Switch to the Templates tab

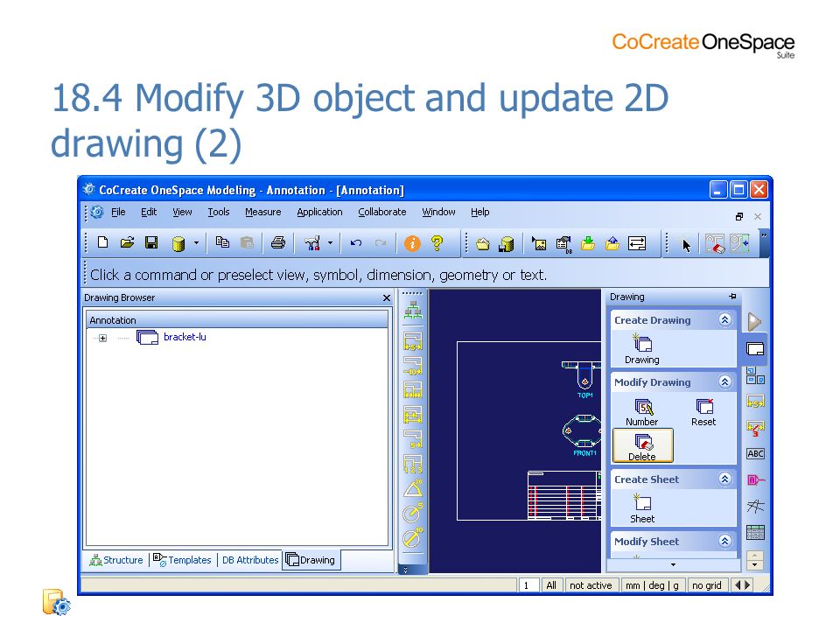[182, 560]
